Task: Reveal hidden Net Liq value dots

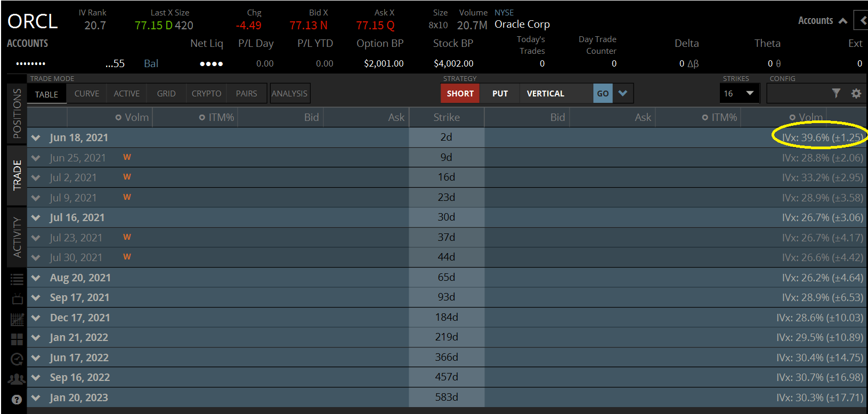Action: (211, 64)
